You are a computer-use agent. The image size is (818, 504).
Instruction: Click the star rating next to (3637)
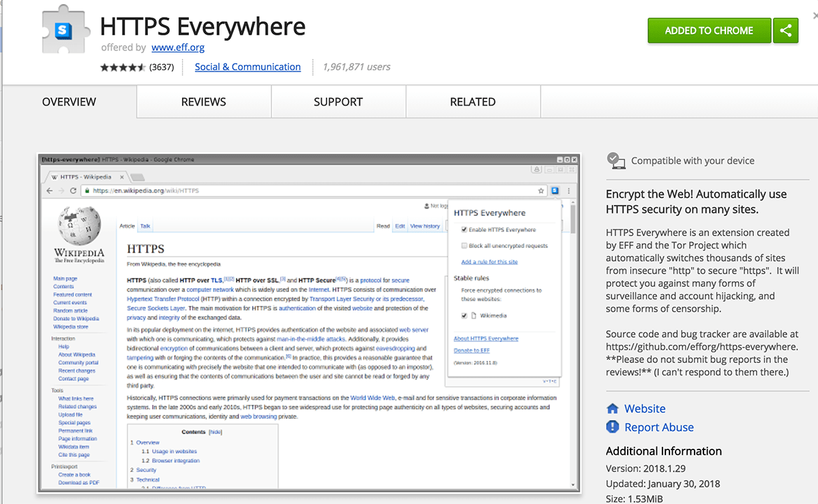coord(123,67)
